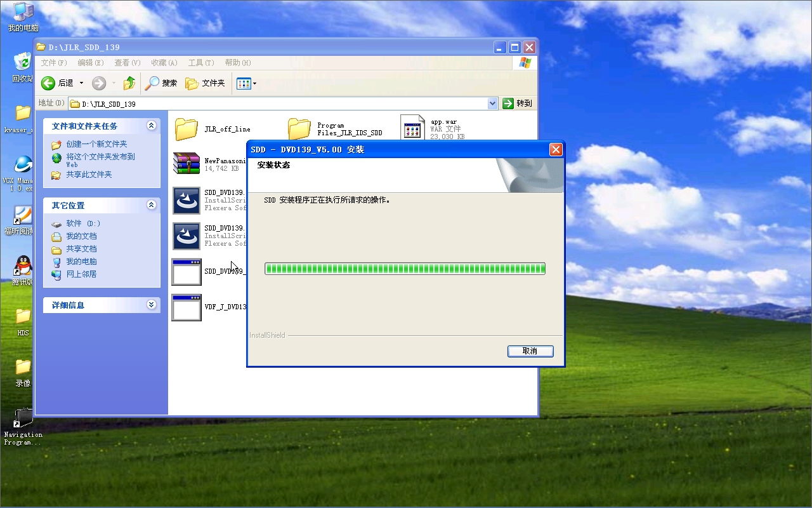Open the 编辑(E) menu
Screen dimensions: 812x508
pyautogui.click(x=91, y=63)
